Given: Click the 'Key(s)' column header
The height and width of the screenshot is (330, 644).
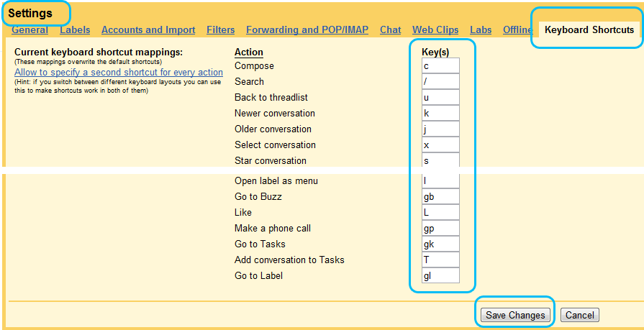Looking at the screenshot, I should (x=435, y=52).
